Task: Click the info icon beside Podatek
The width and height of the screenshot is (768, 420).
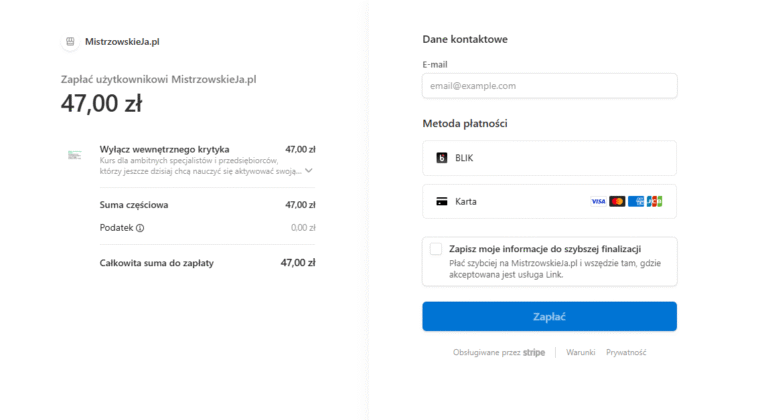Action: click(x=140, y=228)
